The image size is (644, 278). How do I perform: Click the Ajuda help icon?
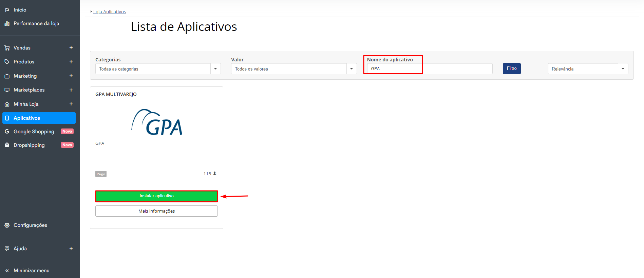point(7,249)
